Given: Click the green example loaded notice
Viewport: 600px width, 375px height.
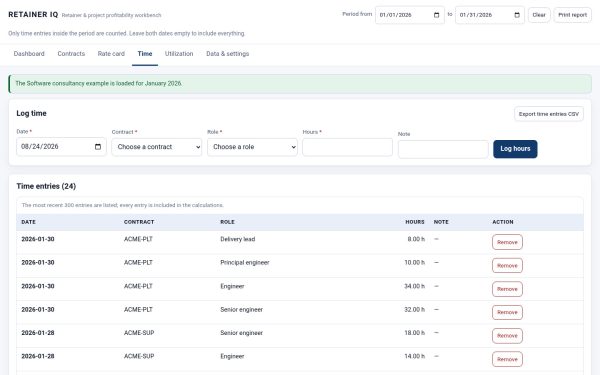Looking at the screenshot, I should point(300,84).
